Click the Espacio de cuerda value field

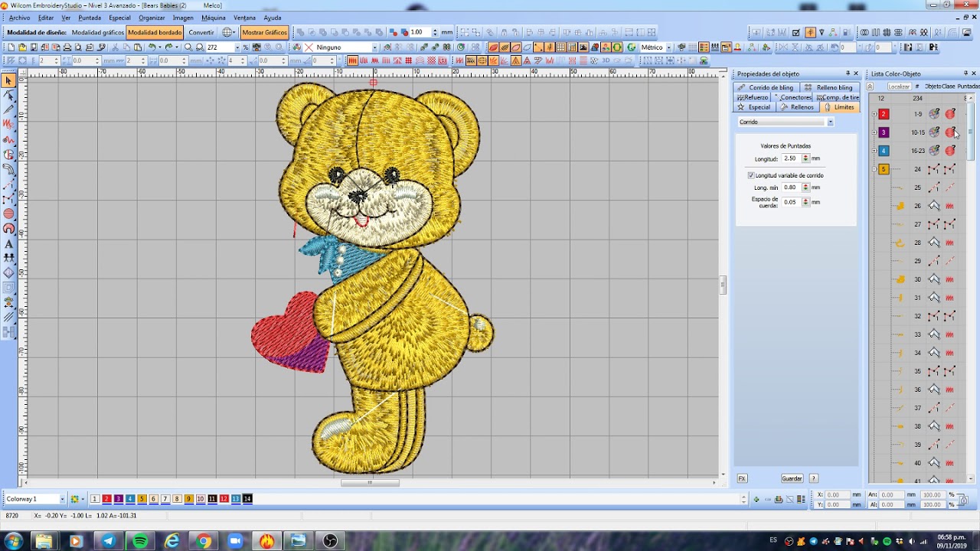click(791, 202)
